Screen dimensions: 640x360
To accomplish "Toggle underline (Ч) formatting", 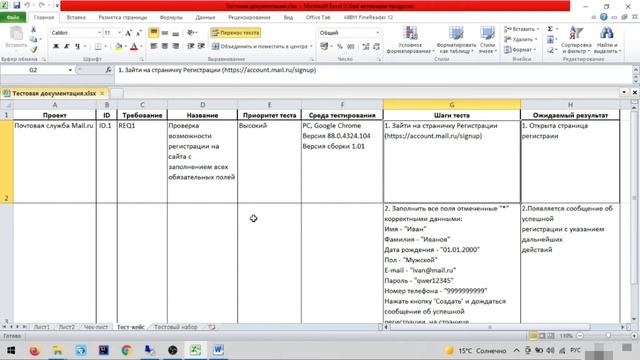I will point(78,47).
